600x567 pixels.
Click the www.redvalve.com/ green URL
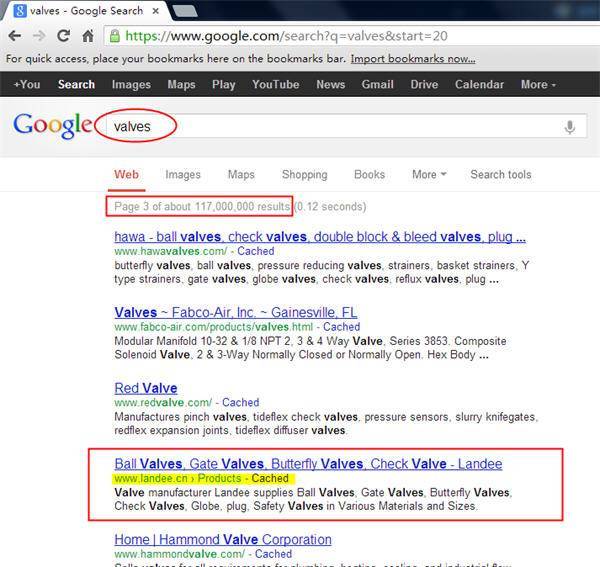[163, 402]
